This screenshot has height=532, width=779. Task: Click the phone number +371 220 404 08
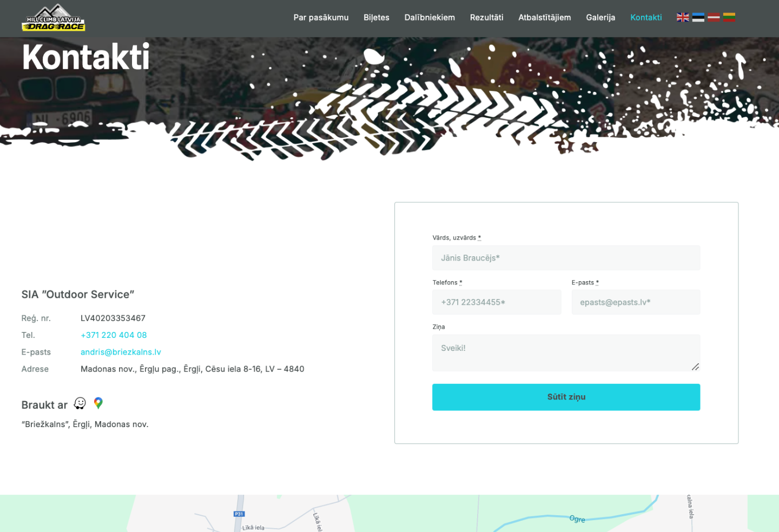coord(114,335)
